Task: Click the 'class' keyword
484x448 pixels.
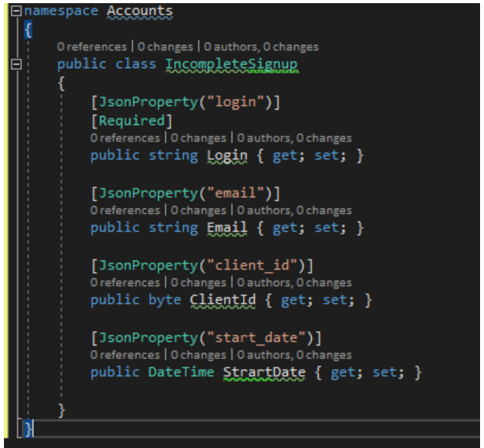Action: [136, 64]
